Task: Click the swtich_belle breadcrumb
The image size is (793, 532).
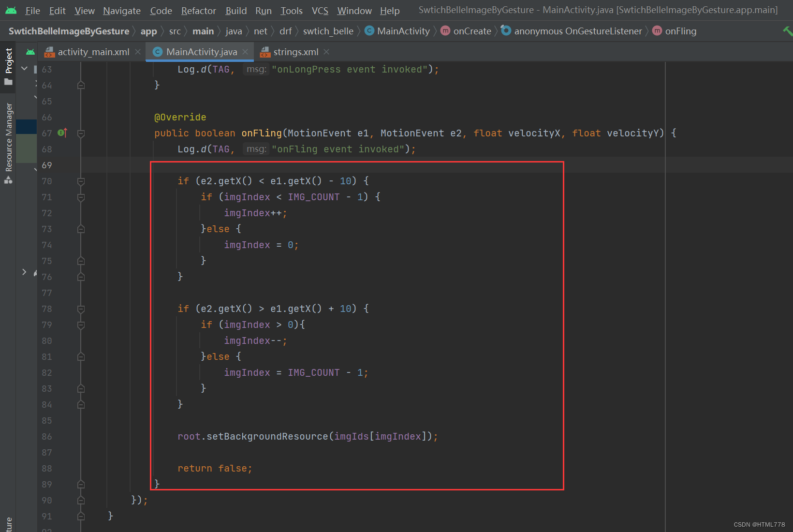Action: (x=328, y=31)
